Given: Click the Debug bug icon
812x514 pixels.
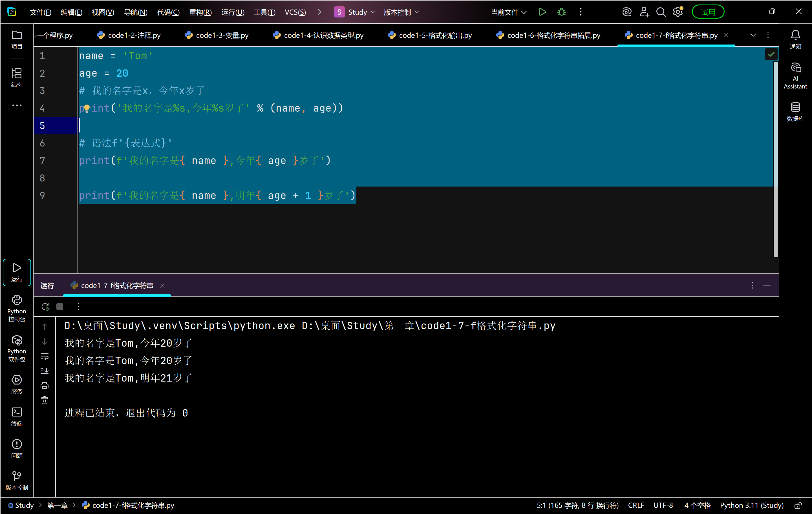Looking at the screenshot, I should click(x=561, y=12).
